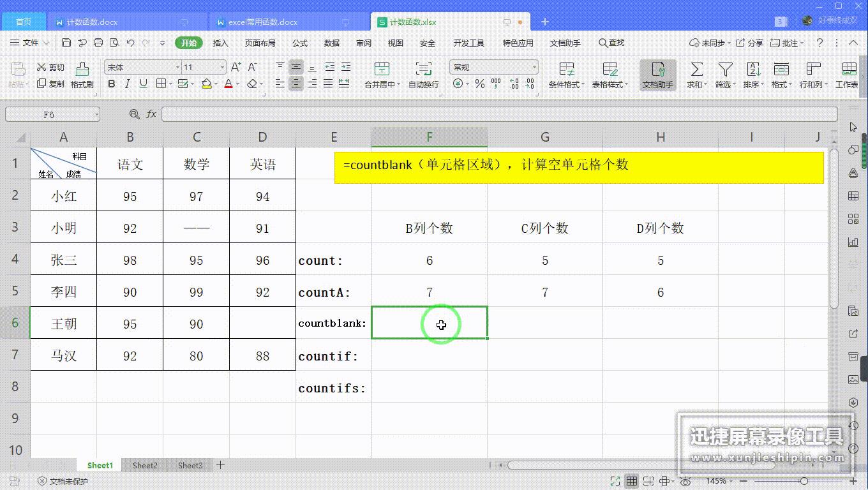The width and height of the screenshot is (868, 490).
Task: Open Table Style (表格样式) dropdown
Action: 610,75
